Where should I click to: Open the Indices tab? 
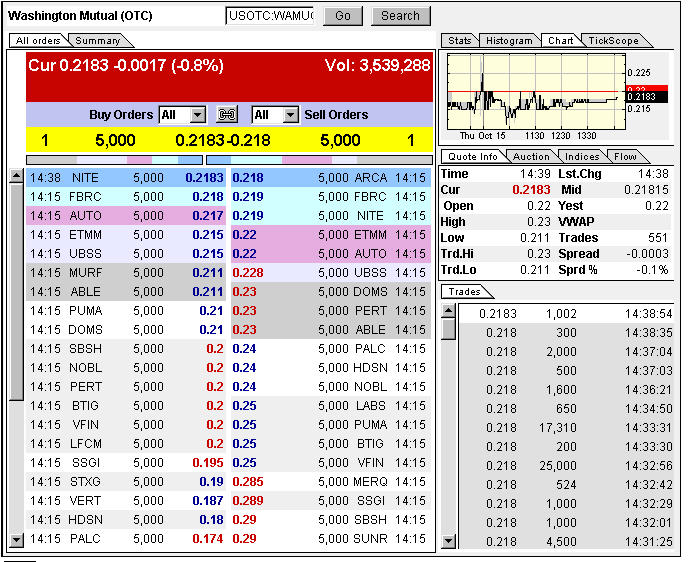click(x=582, y=157)
